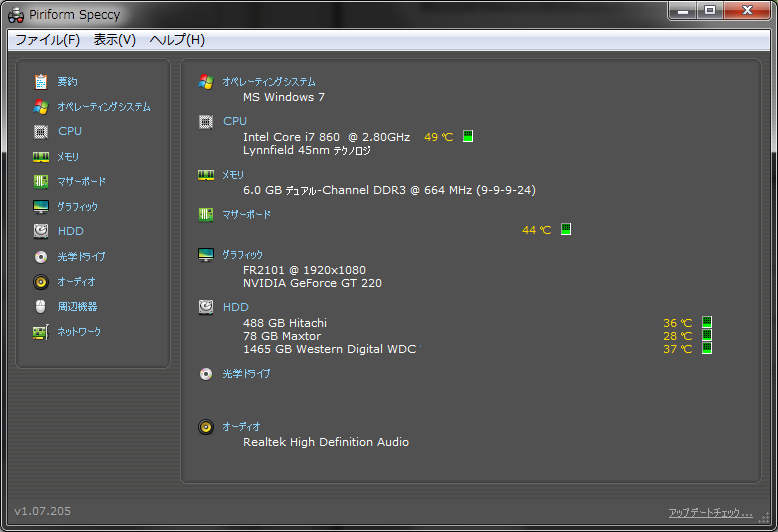Open the ファイル(F) menu

click(48, 40)
